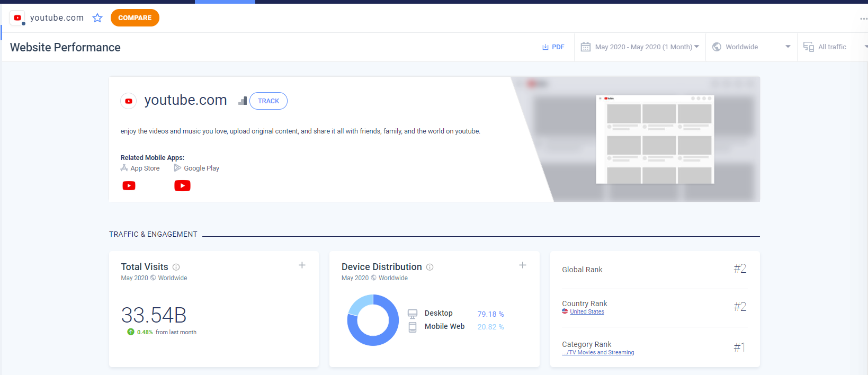The height and width of the screenshot is (375, 868).
Task: Open the three-dot more options menu
Action: click(863, 19)
